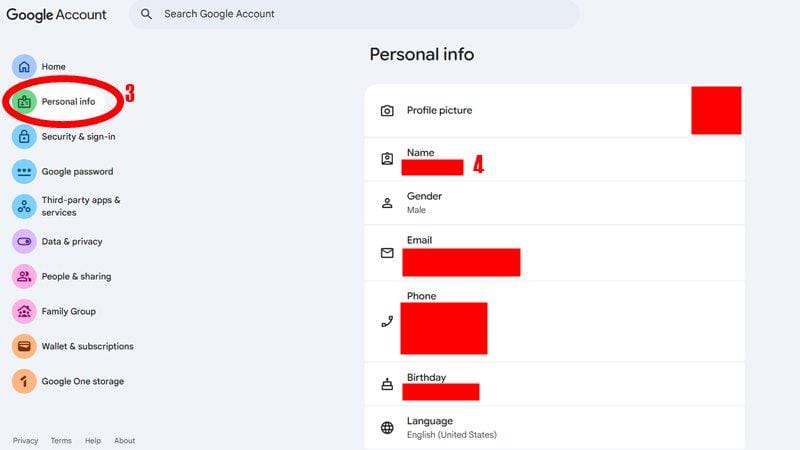Click the Privacy footer link

(x=26, y=440)
